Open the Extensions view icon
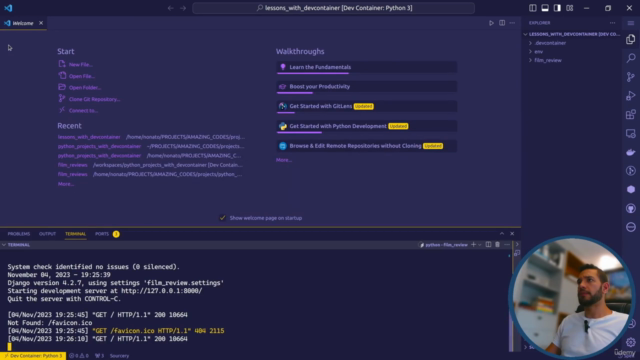The height and width of the screenshot is (360, 640). [x=631, y=114]
